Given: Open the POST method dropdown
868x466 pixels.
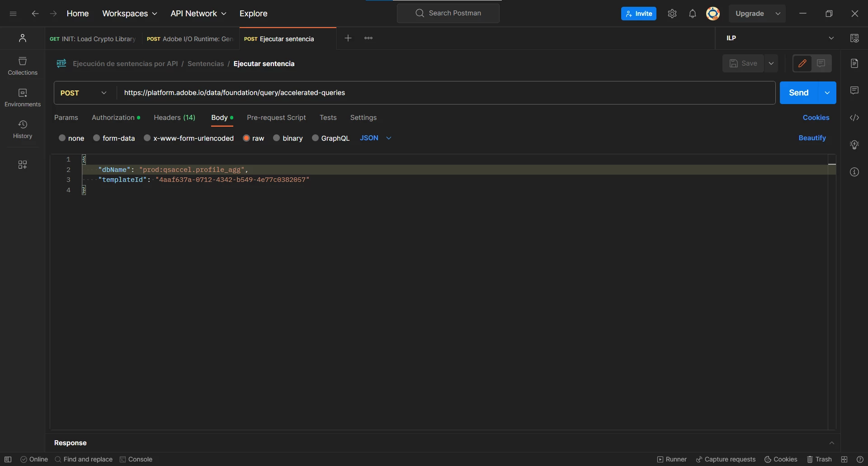Looking at the screenshot, I should tap(84, 93).
